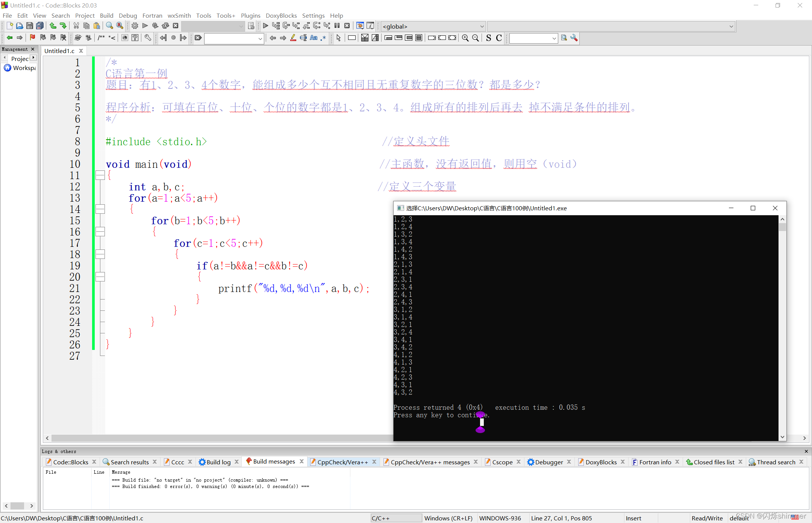This screenshot has height=523, width=812.
Task: Click the Rebuild icon
Action: pyautogui.click(x=165, y=26)
